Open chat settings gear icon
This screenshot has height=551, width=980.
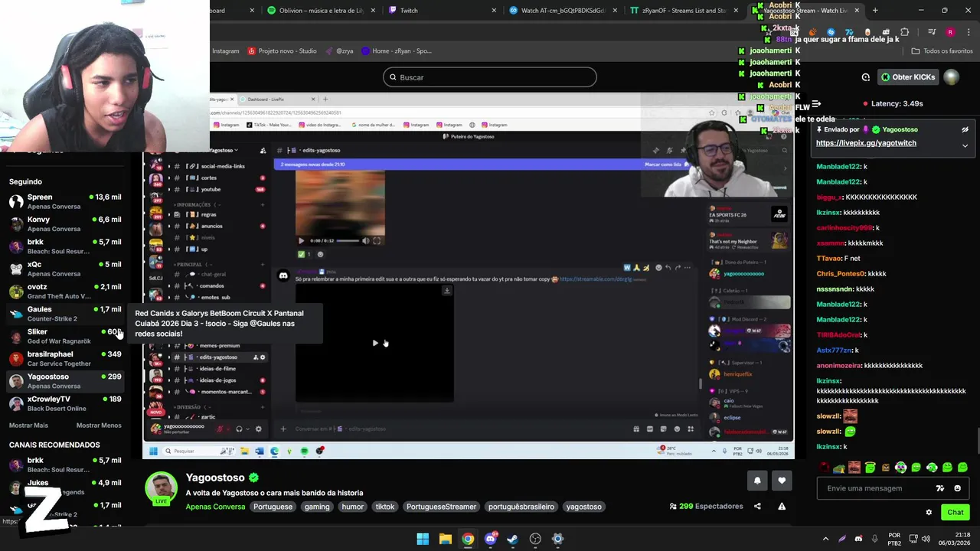coord(929,513)
